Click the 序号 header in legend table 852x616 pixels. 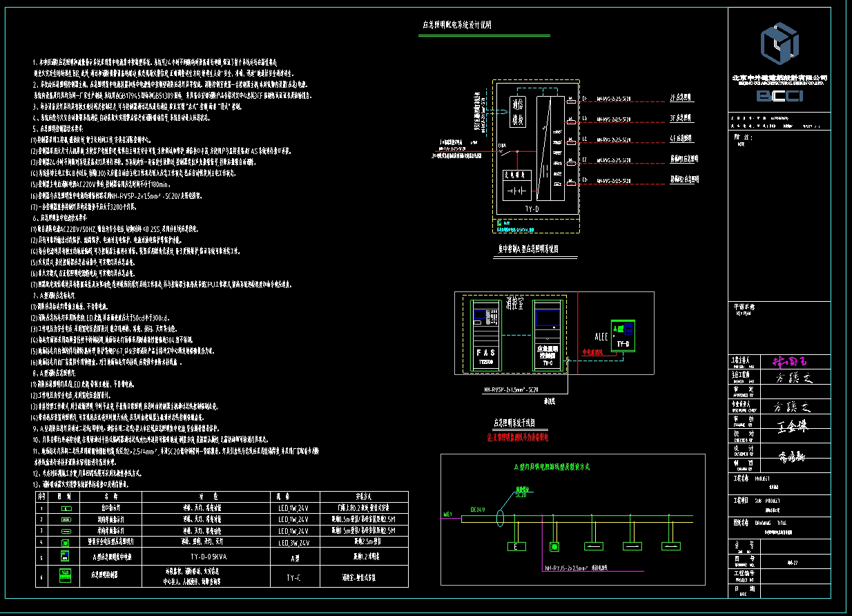point(41,497)
